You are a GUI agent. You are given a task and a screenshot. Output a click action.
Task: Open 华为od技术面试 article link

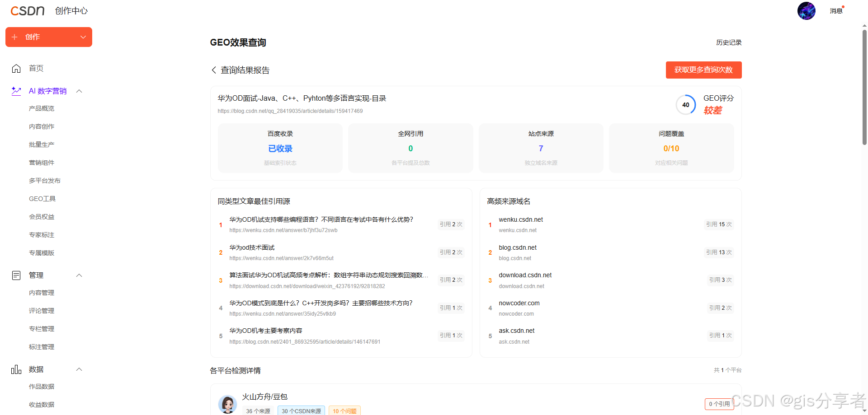(x=252, y=247)
